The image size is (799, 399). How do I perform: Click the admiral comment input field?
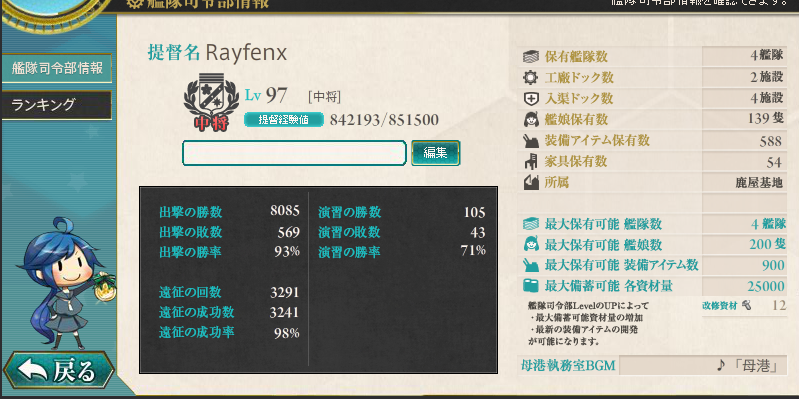point(294,153)
